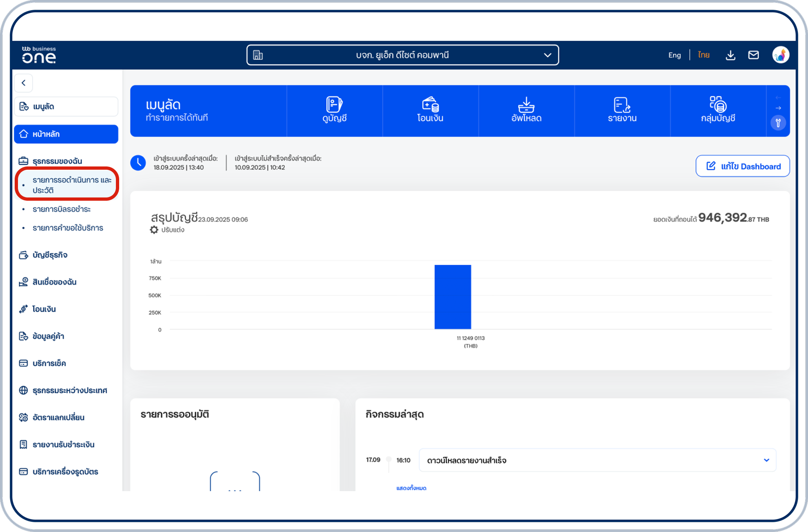
Task: Click the wrench icon in shortcut bar
Action: pyautogui.click(x=778, y=123)
